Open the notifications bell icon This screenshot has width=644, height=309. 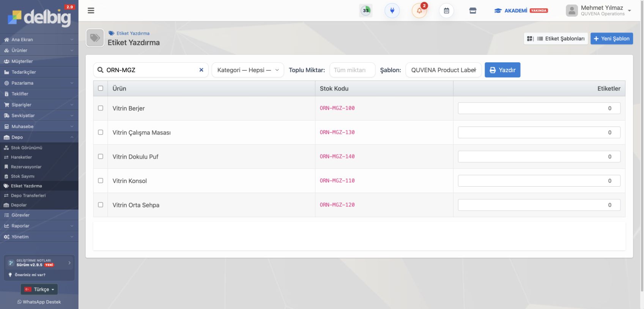pos(419,11)
